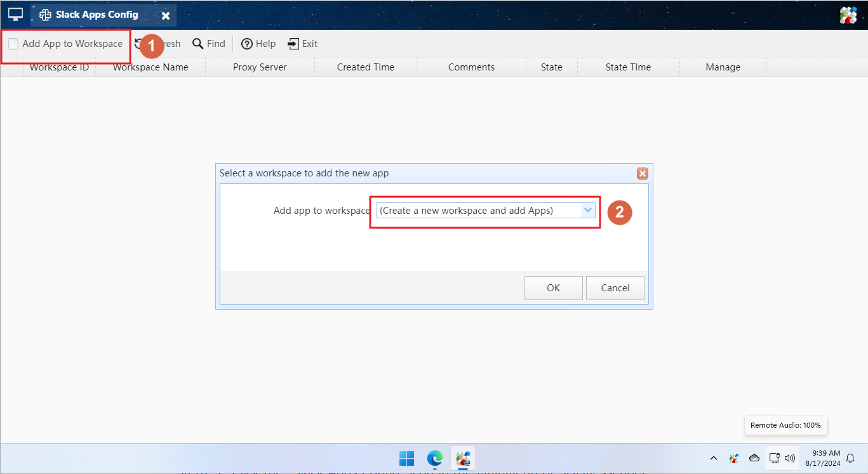
Task: Click Cancel in the workspace dialog
Action: pyautogui.click(x=615, y=288)
